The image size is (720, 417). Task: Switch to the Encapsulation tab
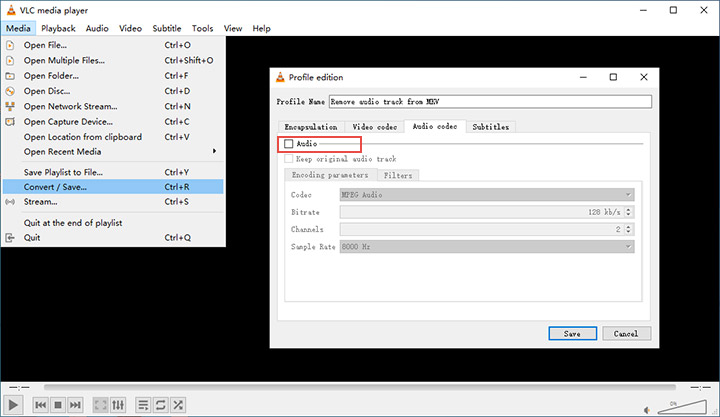point(311,127)
